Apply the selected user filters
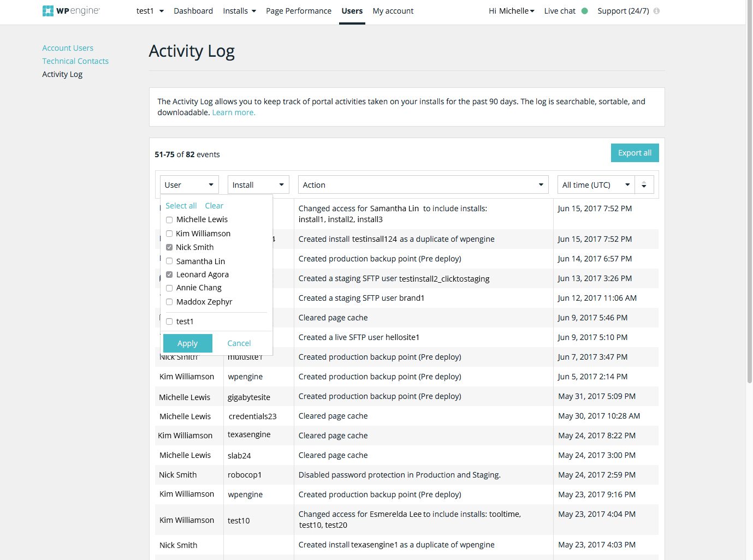The width and height of the screenshot is (753, 560). coord(187,343)
